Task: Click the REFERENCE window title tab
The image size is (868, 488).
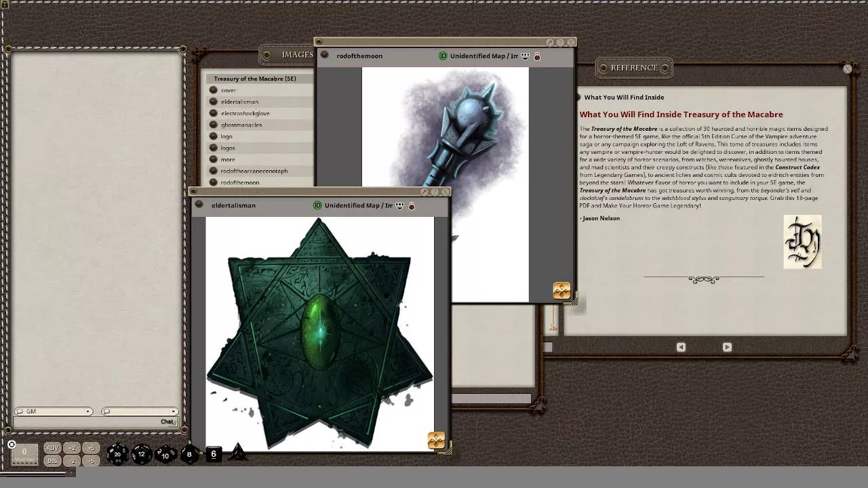Action: pyautogui.click(x=634, y=68)
